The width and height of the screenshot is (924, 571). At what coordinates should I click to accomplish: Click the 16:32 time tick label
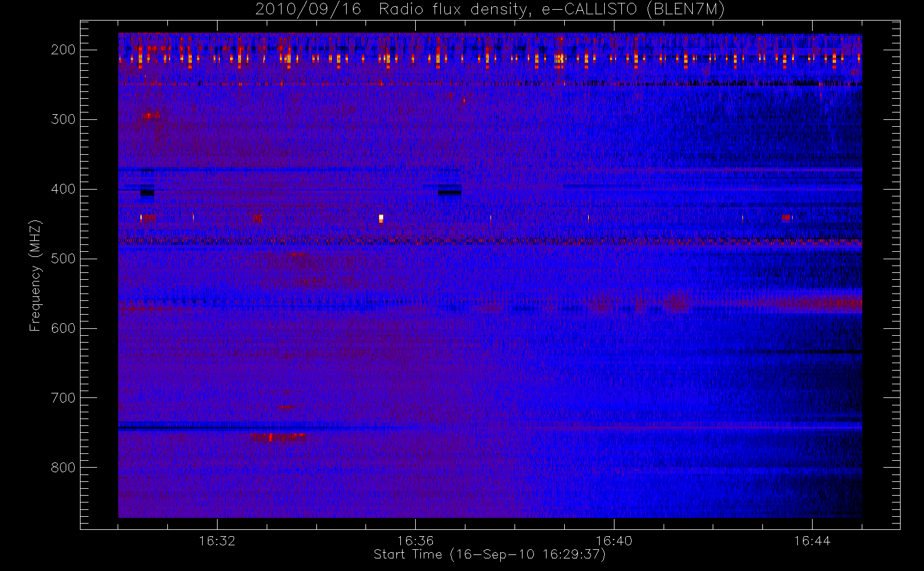217,541
